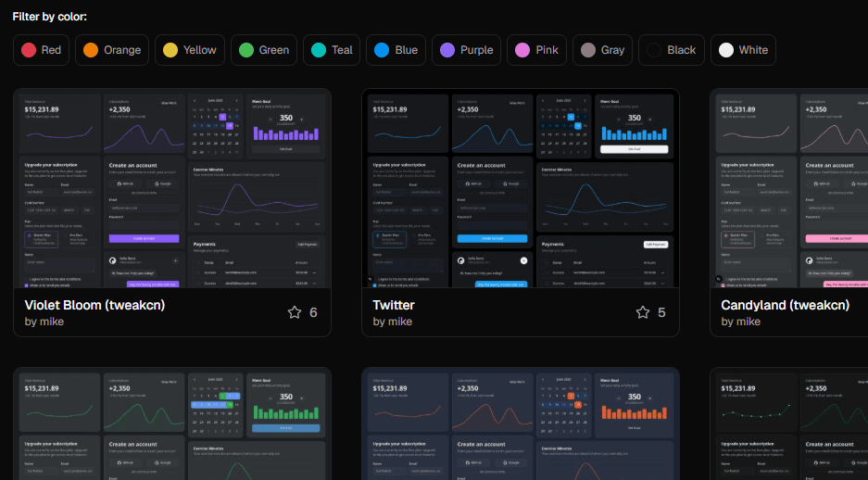Open the Violet Bloom (tweakcn) theme title
The width and height of the screenshot is (868, 480).
[94, 305]
